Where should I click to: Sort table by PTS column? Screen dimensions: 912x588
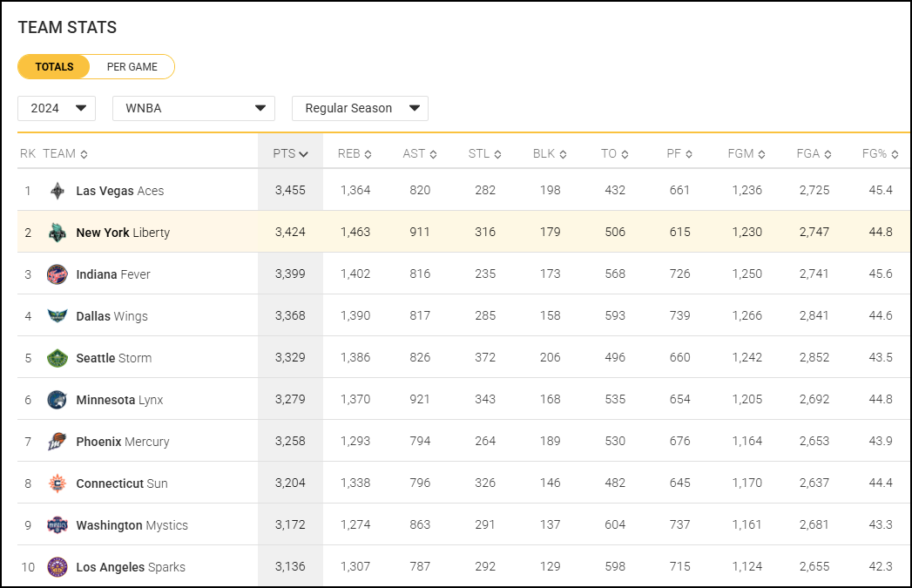coord(290,153)
